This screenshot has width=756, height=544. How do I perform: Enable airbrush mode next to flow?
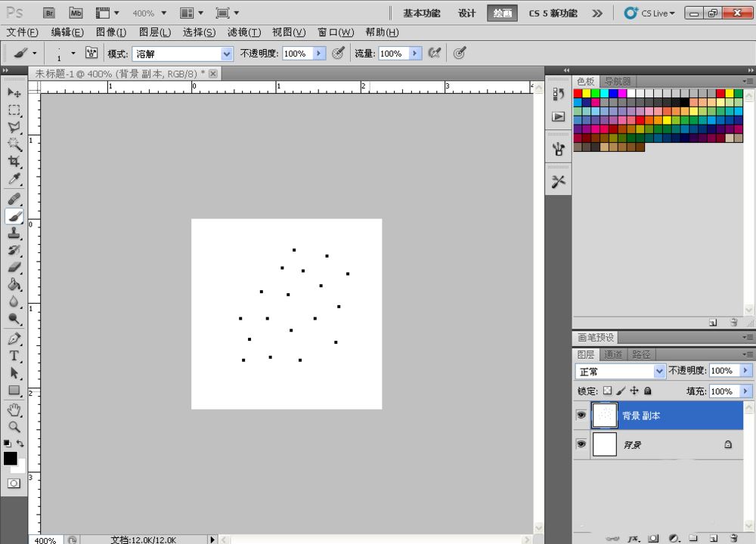[x=435, y=53]
